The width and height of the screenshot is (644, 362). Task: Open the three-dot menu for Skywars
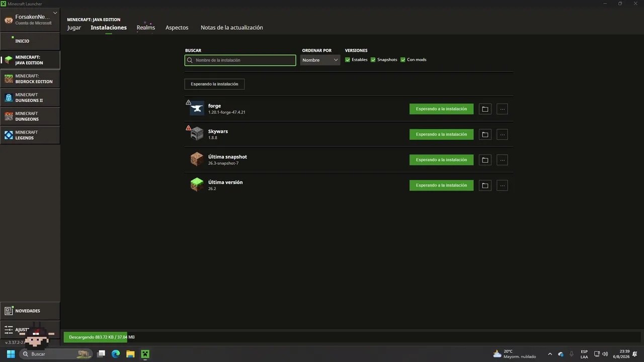(502, 134)
